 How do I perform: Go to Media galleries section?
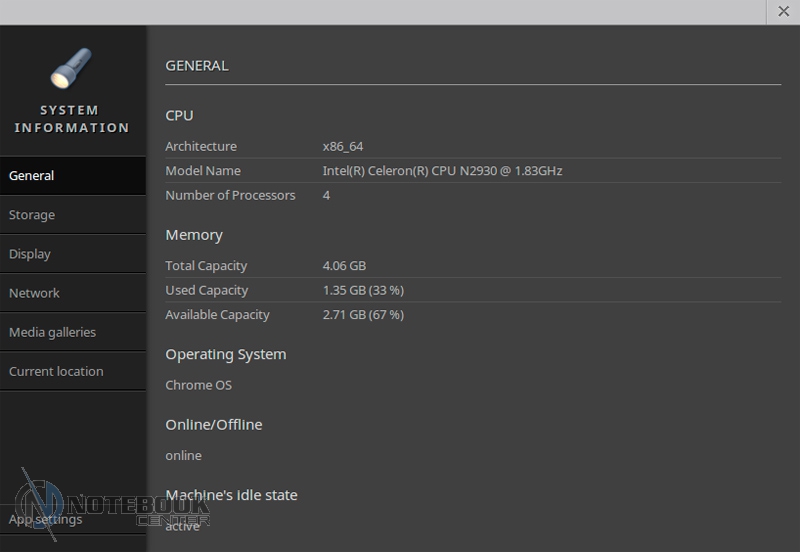(72, 332)
